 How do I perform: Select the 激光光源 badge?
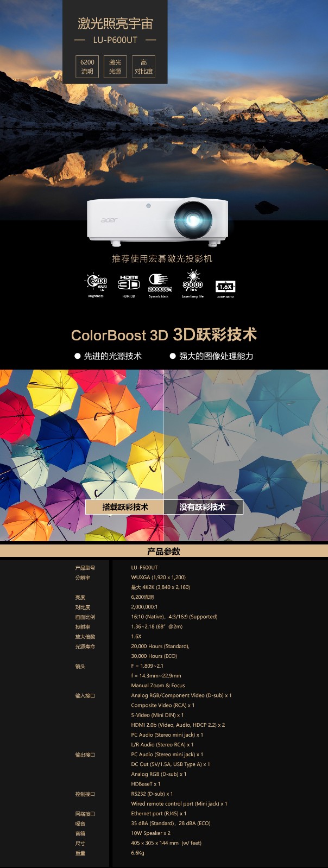[115, 66]
